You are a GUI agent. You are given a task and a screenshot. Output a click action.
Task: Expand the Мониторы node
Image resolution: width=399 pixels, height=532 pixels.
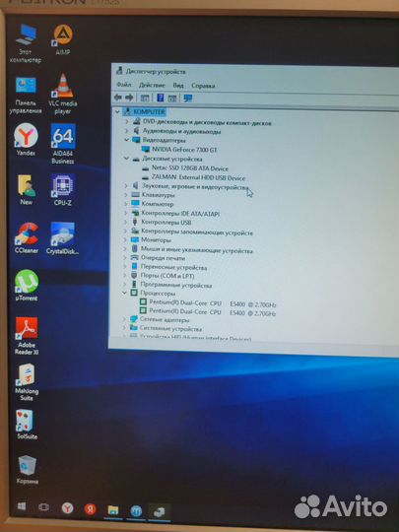pos(125,239)
